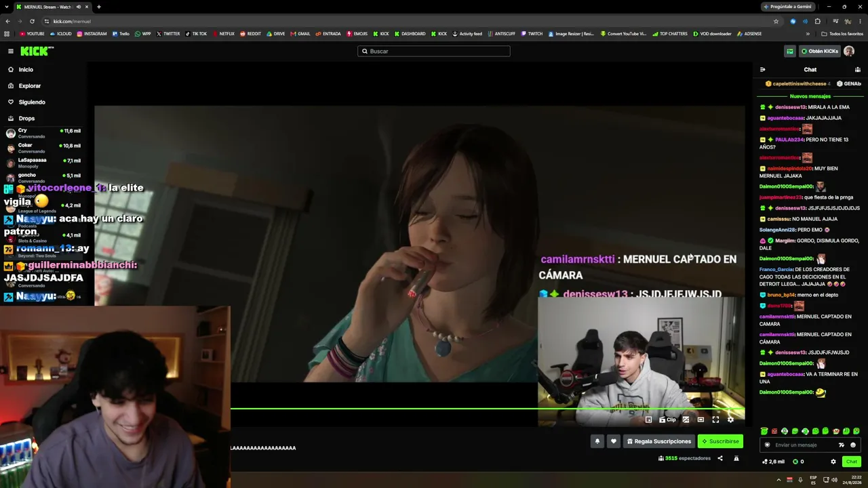
Task: Report the stream using the flag icon
Action: pyautogui.click(x=736, y=458)
